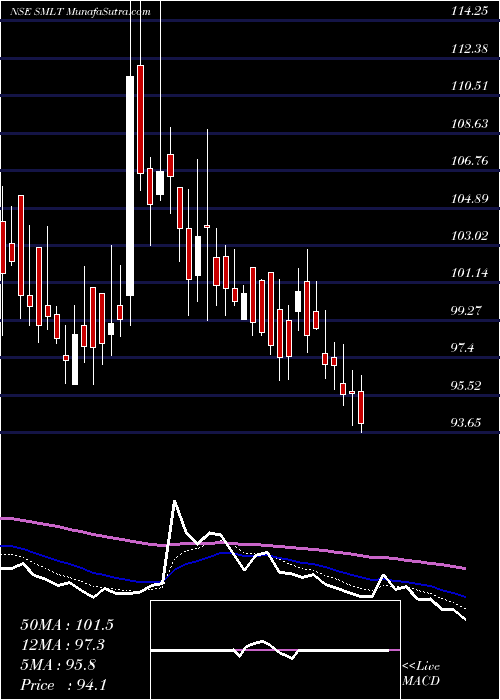This screenshot has height=700, width=500.
Task: Select the 114.25 price axis label
Action: click(x=469, y=12)
